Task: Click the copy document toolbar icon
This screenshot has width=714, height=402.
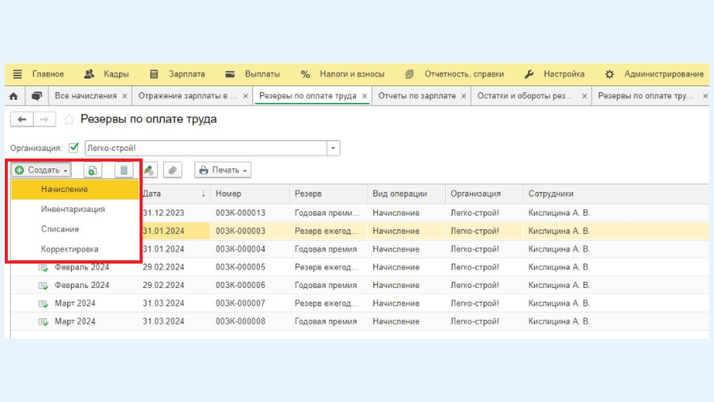Action: click(x=93, y=171)
